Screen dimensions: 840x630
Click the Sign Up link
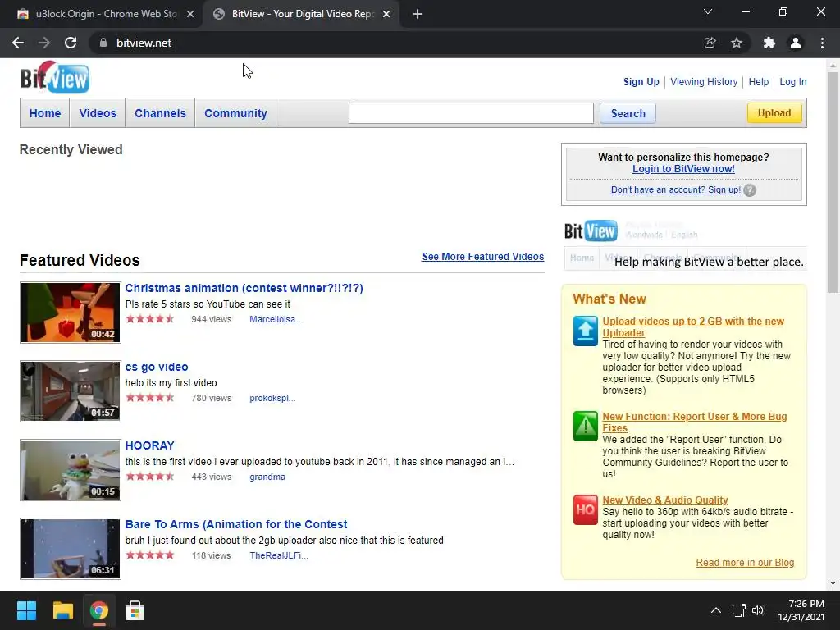tap(641, 82)
